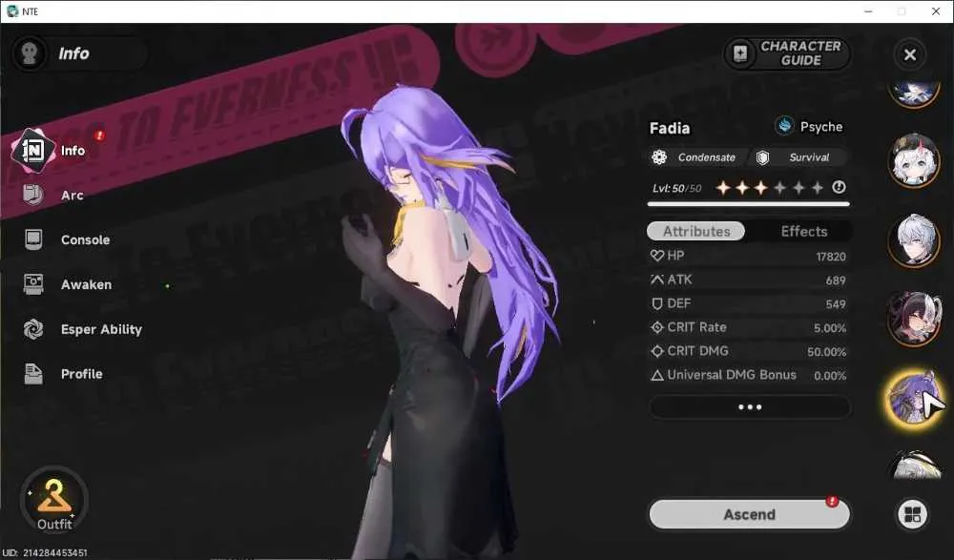
Task: Open the Console menu
Action: 85,239
